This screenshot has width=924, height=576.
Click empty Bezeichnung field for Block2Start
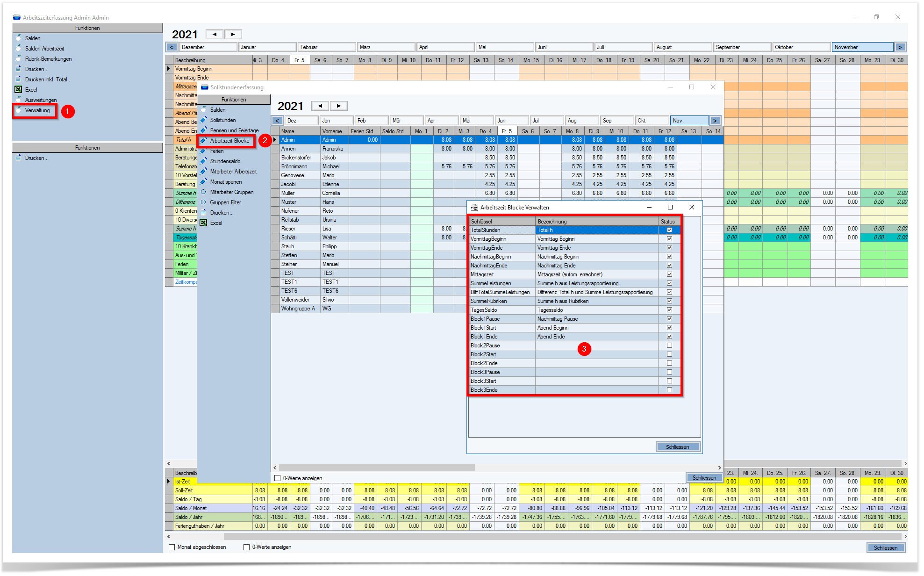pyautogui.click(x=597, y=354)
